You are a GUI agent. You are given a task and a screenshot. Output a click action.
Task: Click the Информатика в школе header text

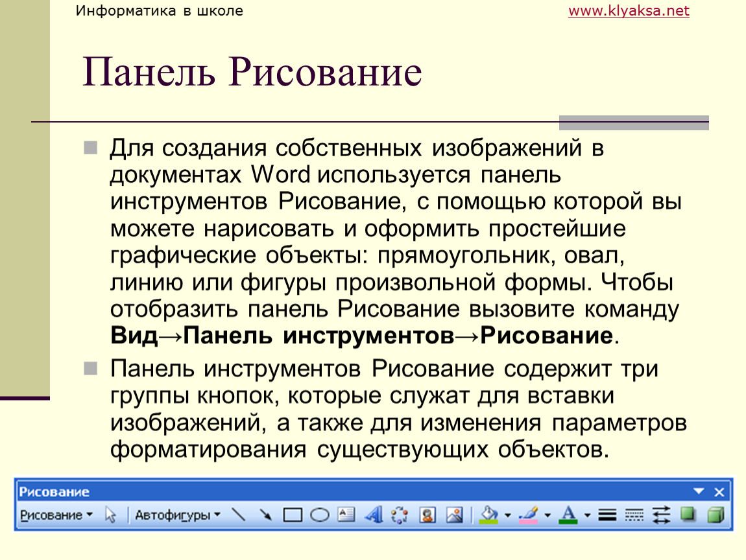pyautogui.click(x=160, y=10)
